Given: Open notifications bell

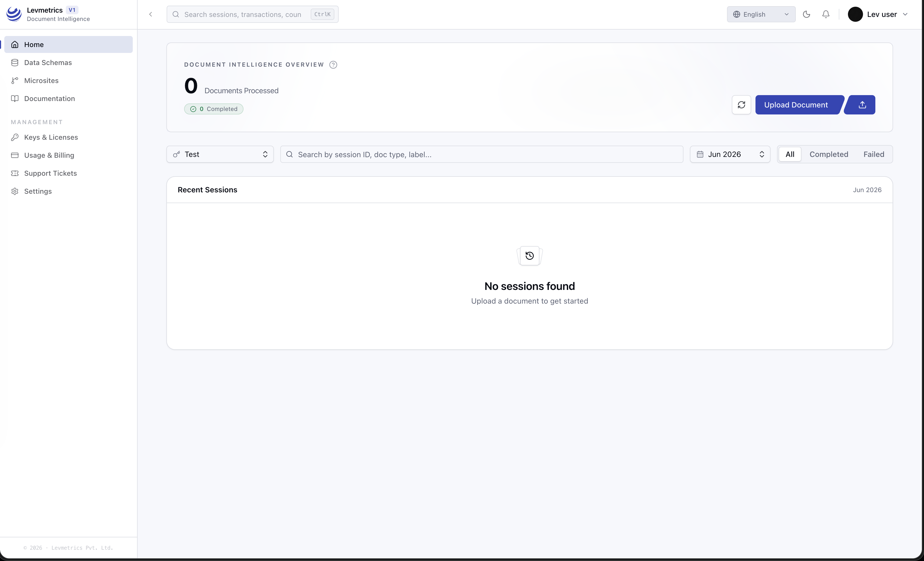Looking at the screenshot, I should (x=826, y=14).
